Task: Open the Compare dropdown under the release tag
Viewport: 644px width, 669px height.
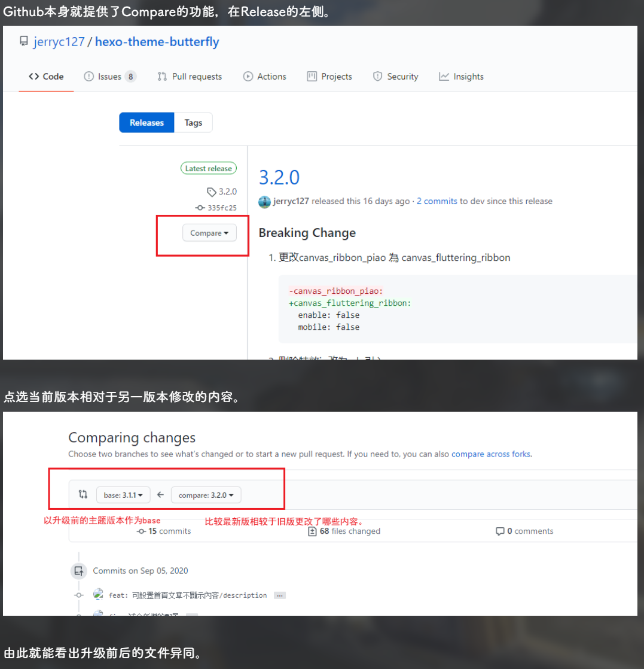Action: point(209,233)
